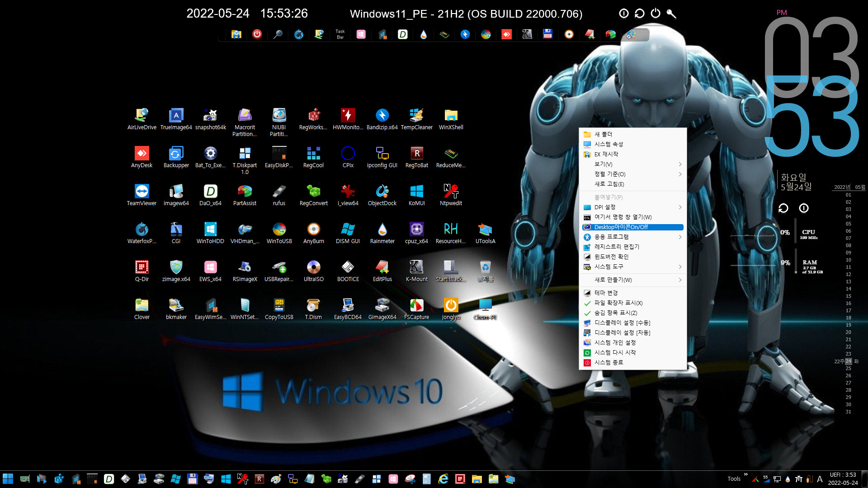Click the magnifier icon in top dock

tap(278, 34)
